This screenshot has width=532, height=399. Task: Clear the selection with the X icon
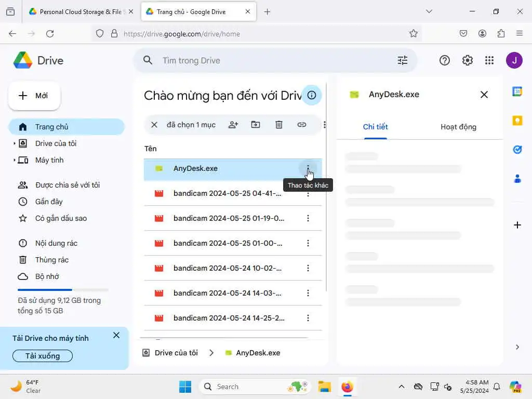click(x=154, y=125)
